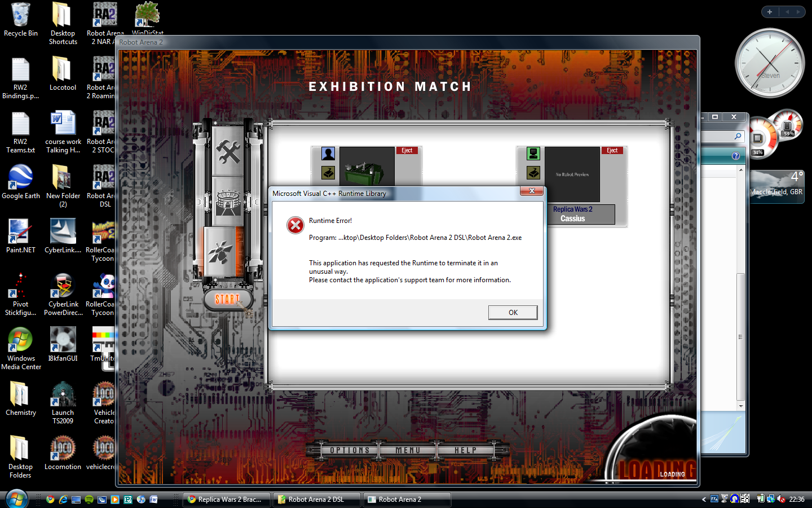The image size is (812, 508).
Task: Open the first CyberLink desktop shortcut
Action: (x=63, y=237)
